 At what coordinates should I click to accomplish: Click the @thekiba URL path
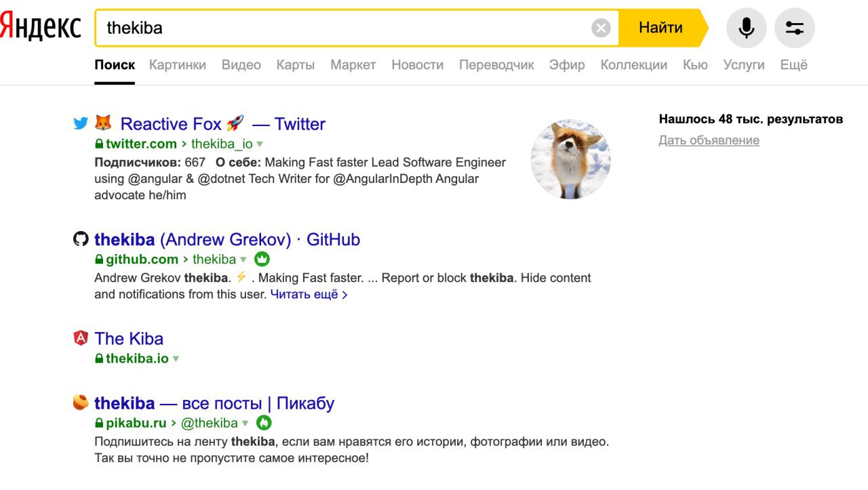(x=210, y=424)
